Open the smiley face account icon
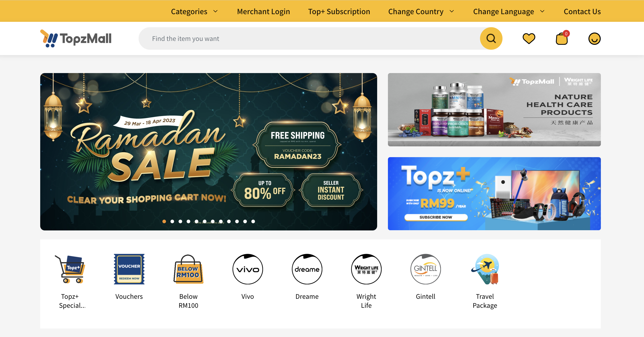Viewport: 644px width, 337px height. click(x=594, y=39)
